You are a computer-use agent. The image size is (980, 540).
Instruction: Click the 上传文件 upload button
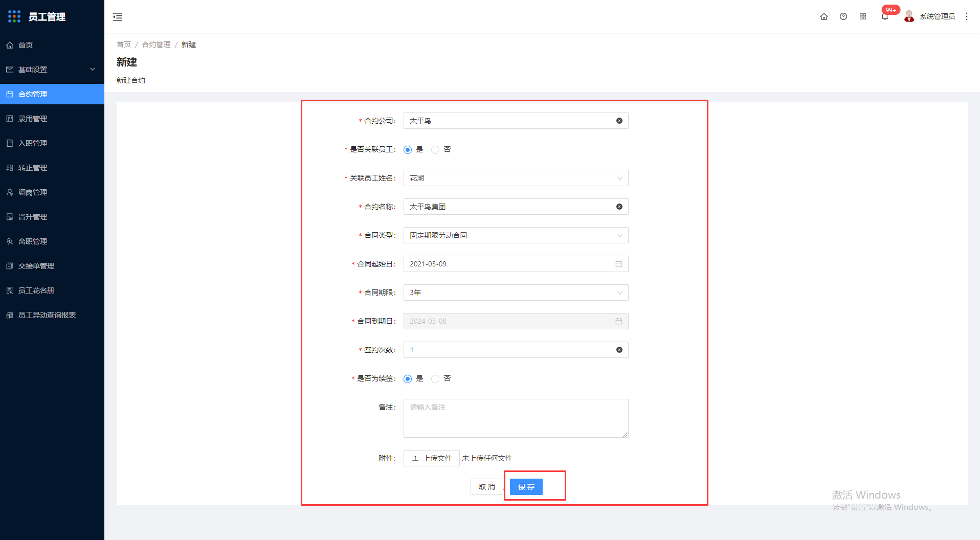[432, 458]
